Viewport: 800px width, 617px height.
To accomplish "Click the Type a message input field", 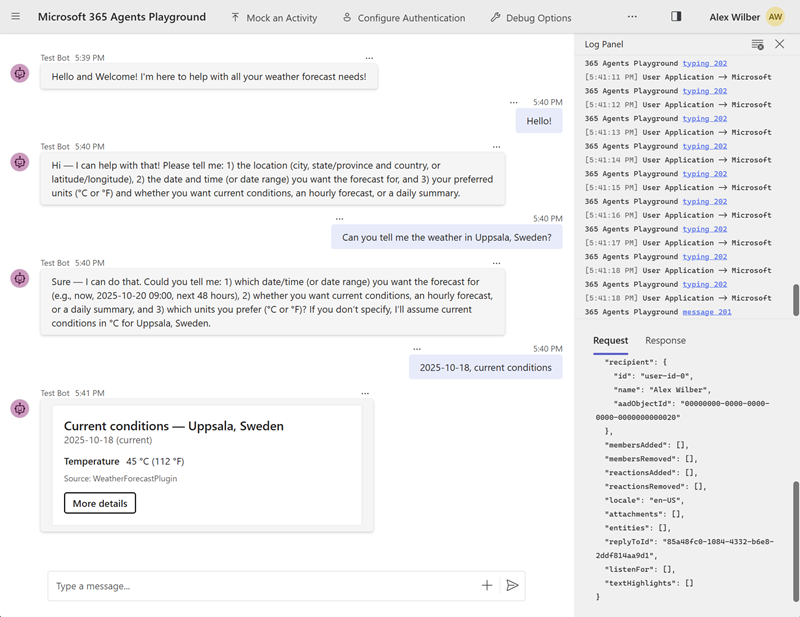I will (260, 586).
